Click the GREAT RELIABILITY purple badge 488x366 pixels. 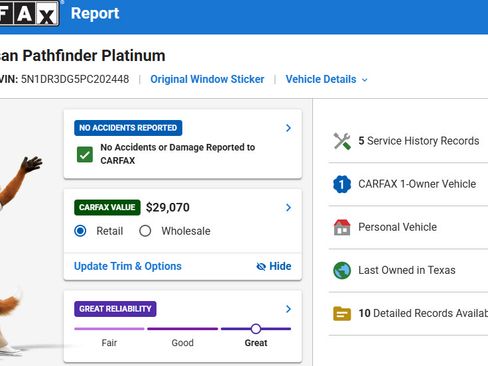[x=115, y=309]
